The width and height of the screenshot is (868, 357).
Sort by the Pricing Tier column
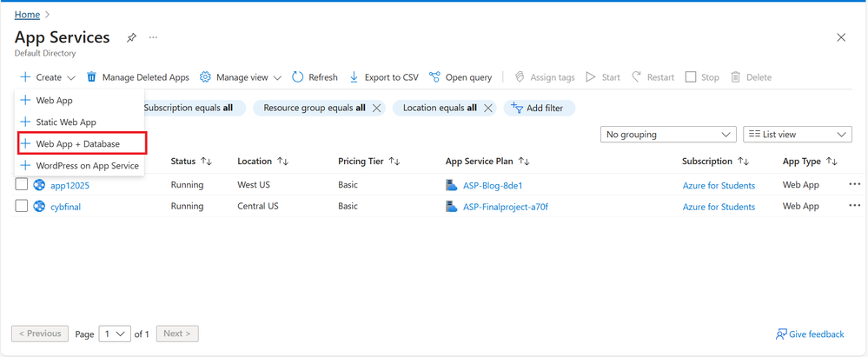coord(368,162)
